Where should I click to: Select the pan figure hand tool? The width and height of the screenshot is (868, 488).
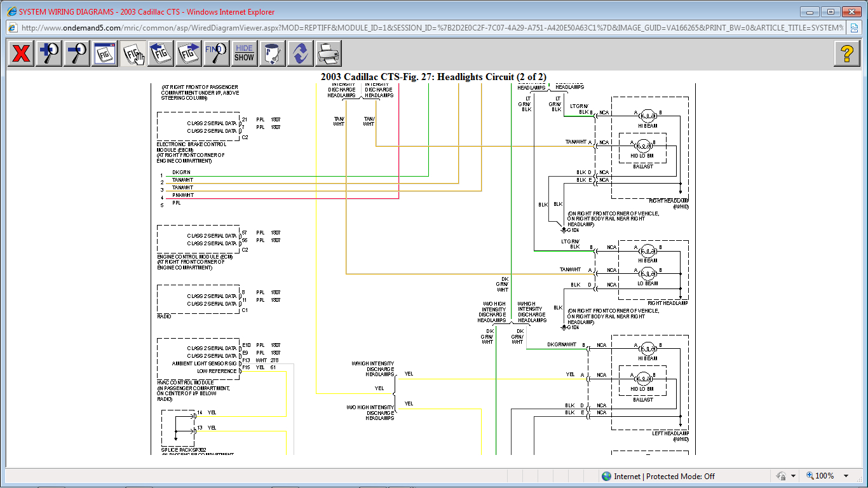tap(133, 53)
